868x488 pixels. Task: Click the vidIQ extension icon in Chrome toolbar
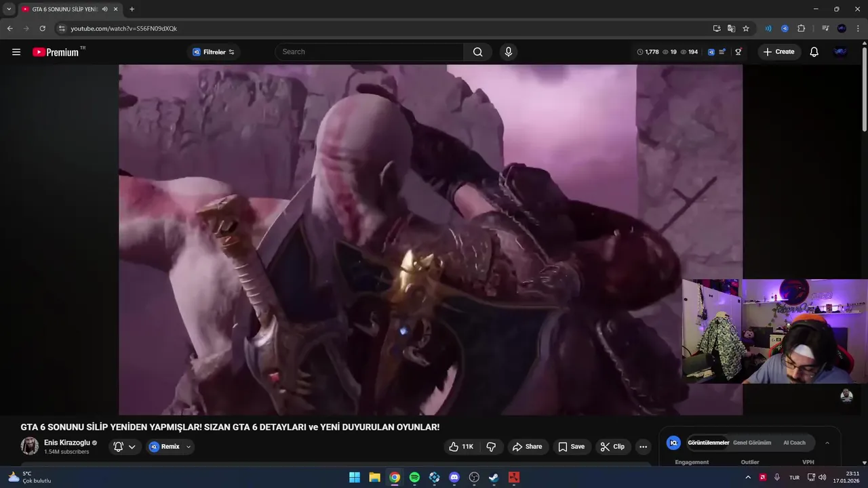tap(785, 28)
